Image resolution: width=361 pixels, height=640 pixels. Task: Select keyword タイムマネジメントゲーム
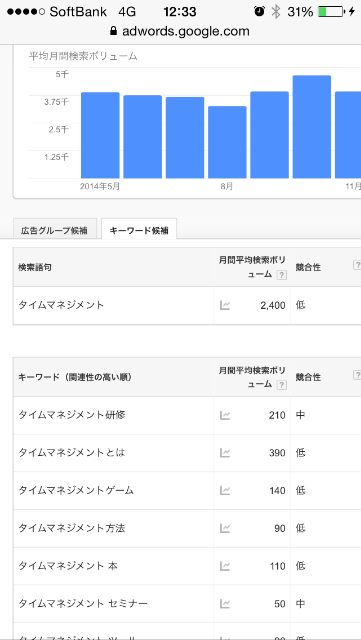coord(76,490)
